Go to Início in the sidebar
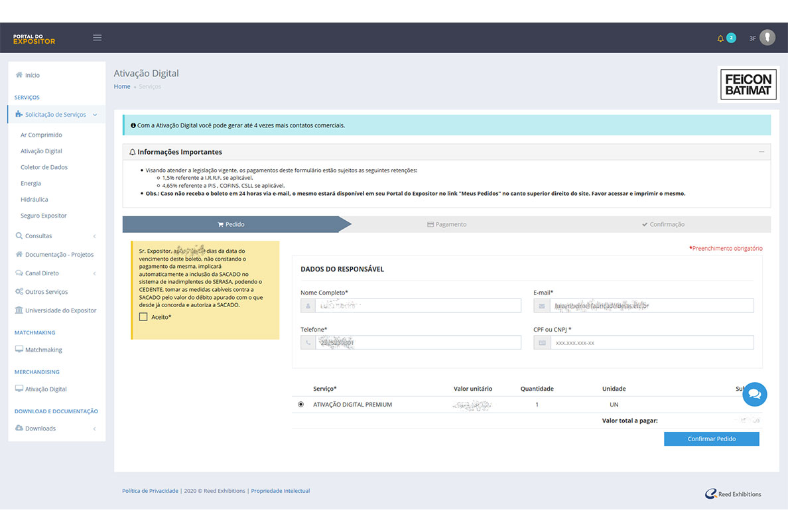 32,75
